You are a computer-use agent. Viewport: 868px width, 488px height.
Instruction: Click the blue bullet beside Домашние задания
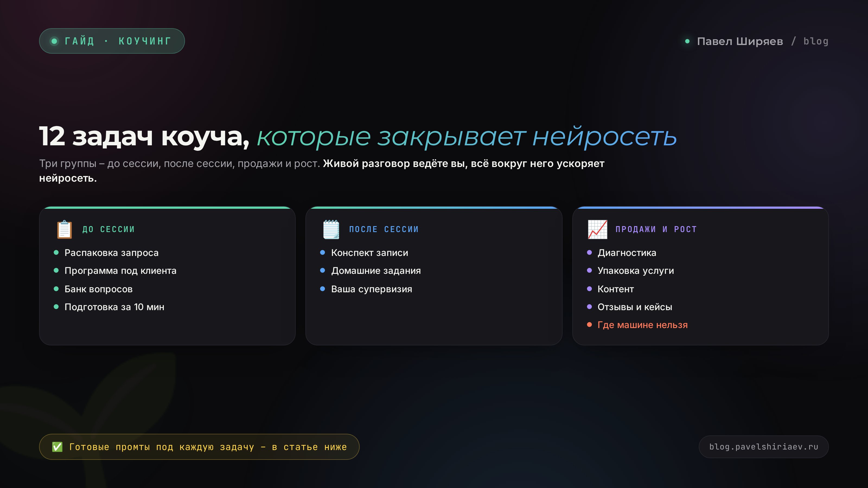pos(323,271)
